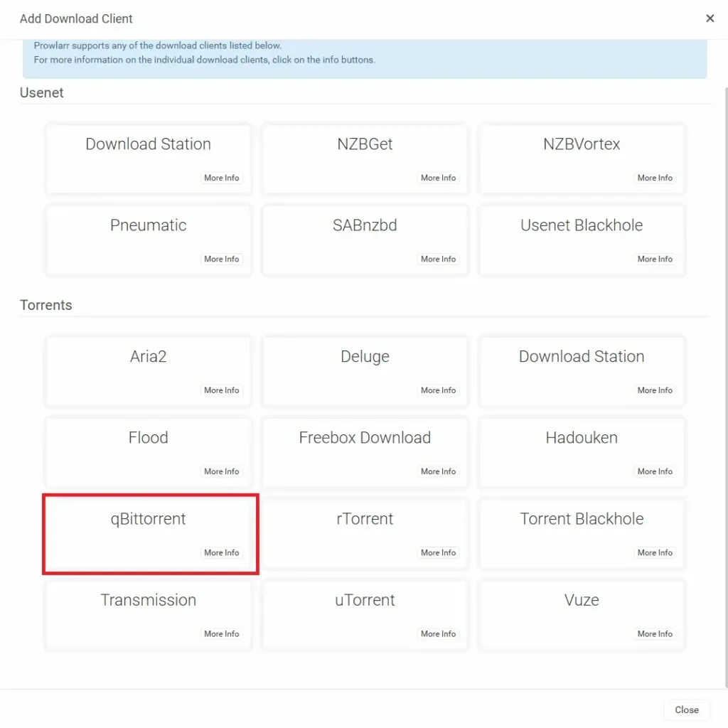
Task: Select the Usenet Blackhole card
Action: pyautogui.click(x=581, y=226)
